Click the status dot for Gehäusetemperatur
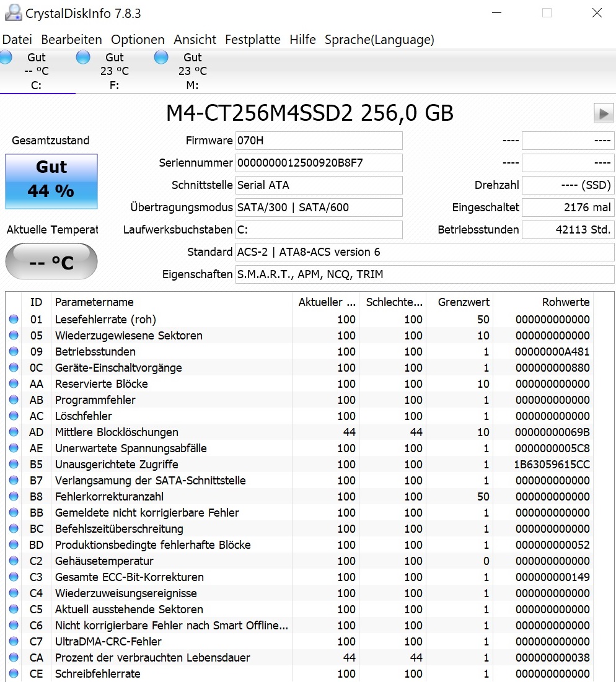Viewport: 616px width, 682px height. tap(14, 561)
